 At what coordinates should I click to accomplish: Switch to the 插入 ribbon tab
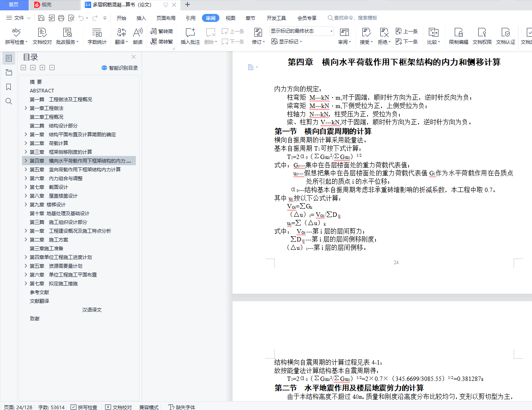coord(141,18)
